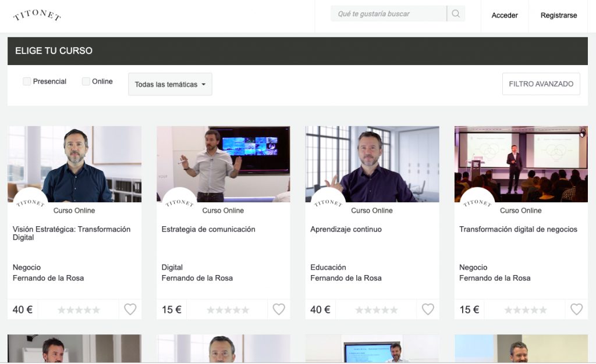Viewport: 596px width, 364px height.
Task: Click the stars on Transformación digital de negocios card
Action: tap(526, 310)
